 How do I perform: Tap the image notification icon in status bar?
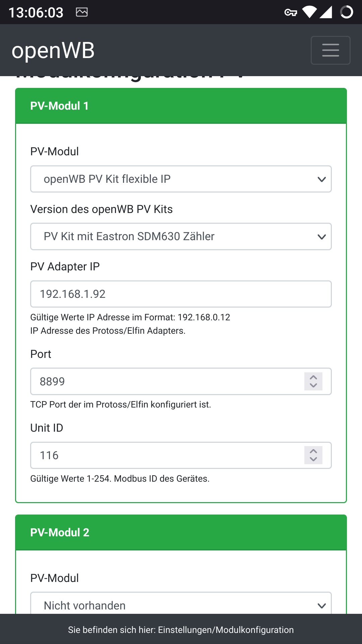coord(82,12)
